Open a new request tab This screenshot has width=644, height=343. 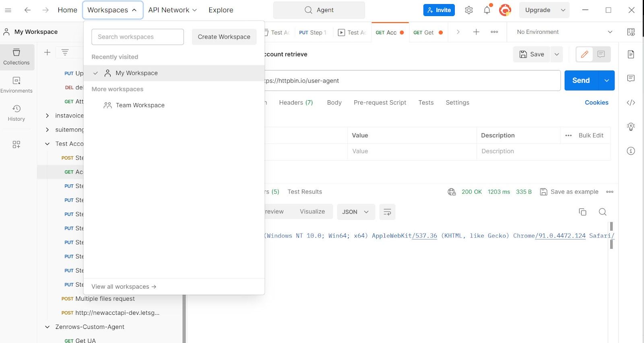[476, 32]
